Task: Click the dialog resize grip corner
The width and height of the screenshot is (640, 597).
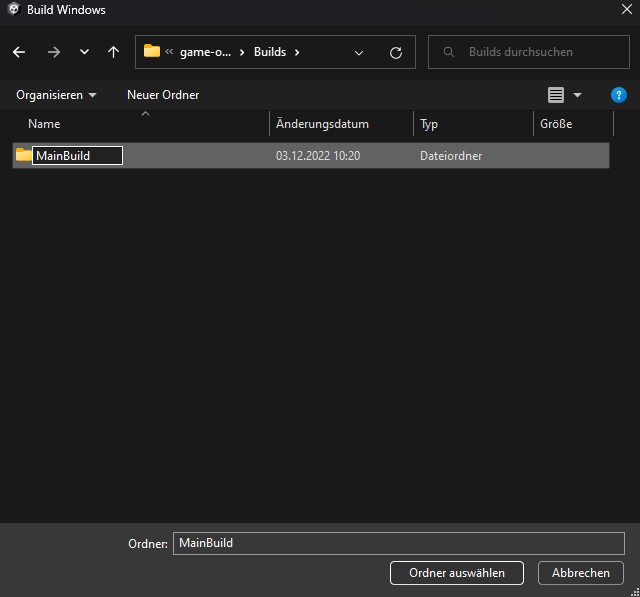Action: [x=635, y=592]
